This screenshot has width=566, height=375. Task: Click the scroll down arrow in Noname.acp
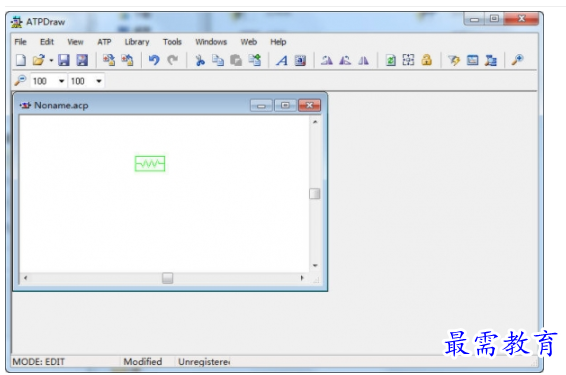click(315, 266)
